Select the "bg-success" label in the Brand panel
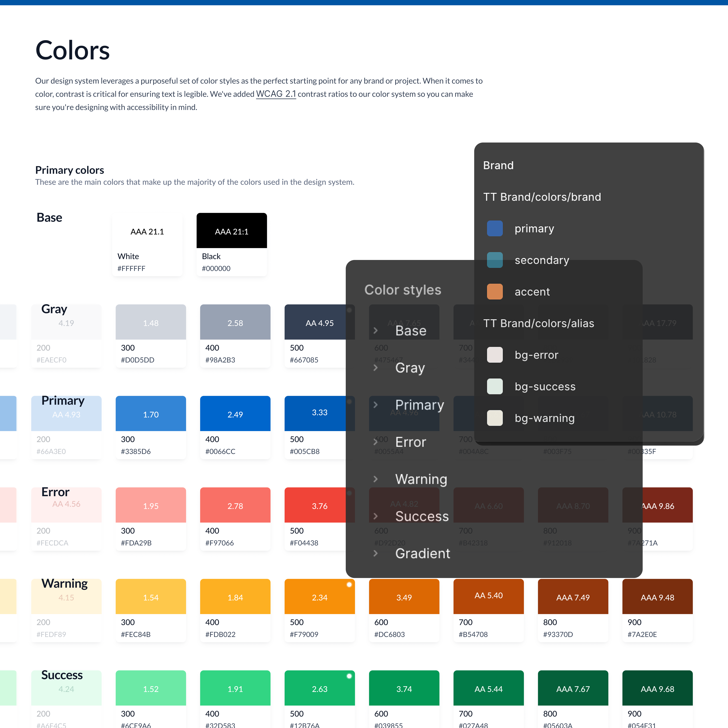This screenshot has width=728, height=728. click(x=545, y=387)
